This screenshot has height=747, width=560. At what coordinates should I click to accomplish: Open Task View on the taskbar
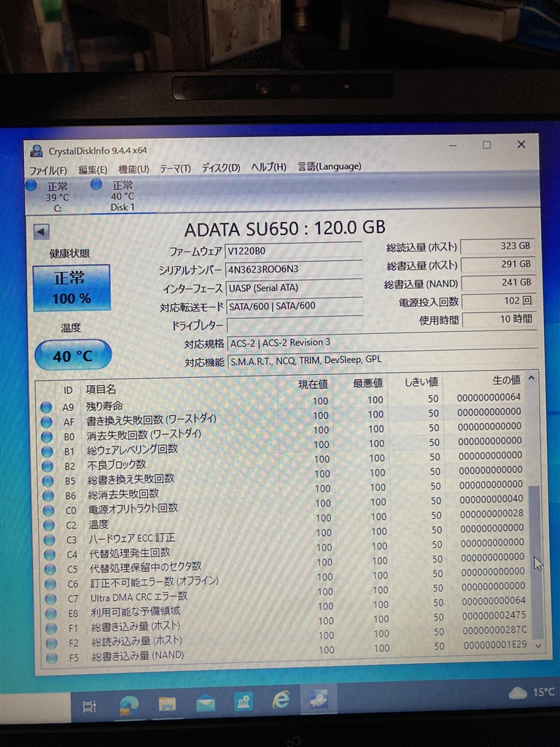(x=90, y=706)
